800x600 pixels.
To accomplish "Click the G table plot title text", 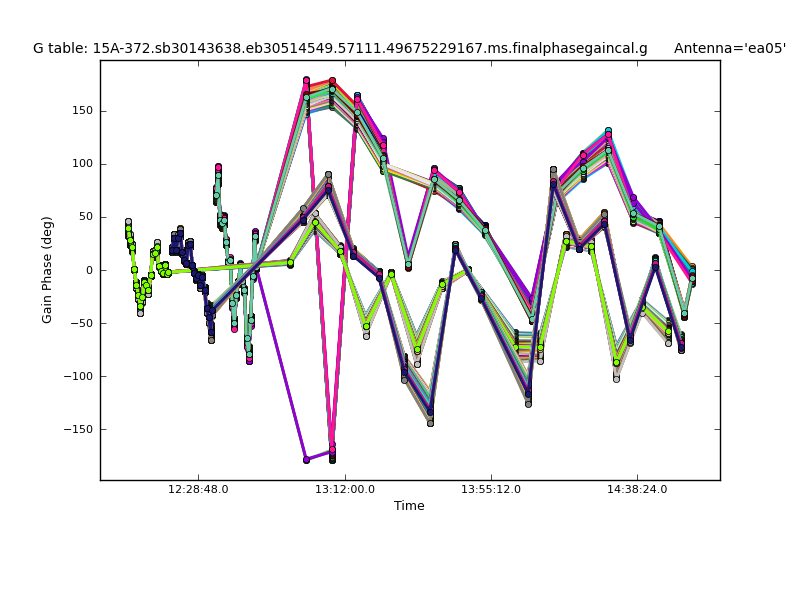I will tap(340, 48).
